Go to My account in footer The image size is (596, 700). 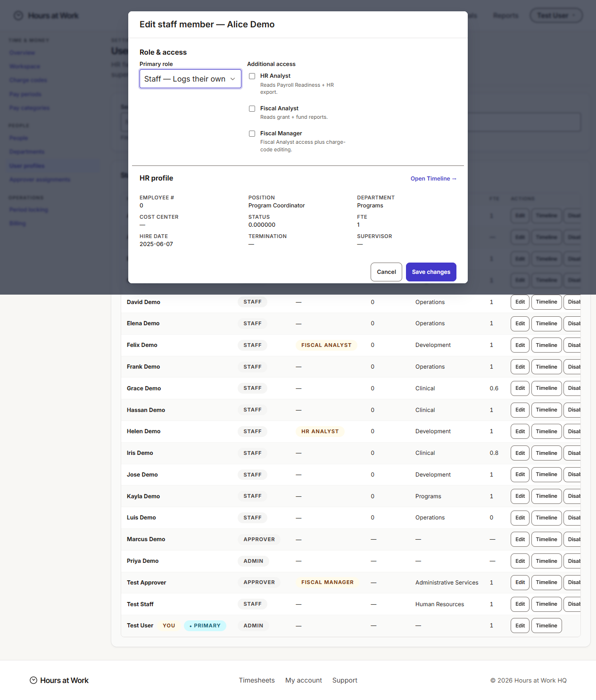pos(304,680)
